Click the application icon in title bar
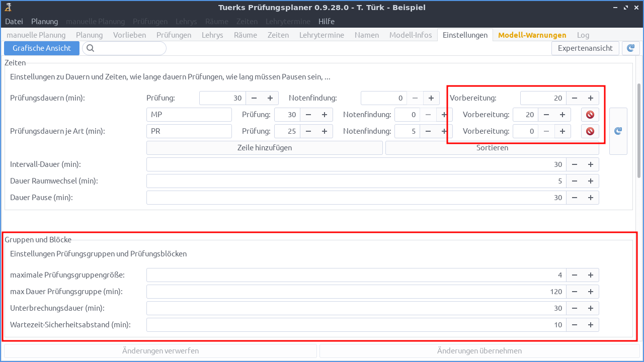Viewport: 644px width, 362px height. 8,7
